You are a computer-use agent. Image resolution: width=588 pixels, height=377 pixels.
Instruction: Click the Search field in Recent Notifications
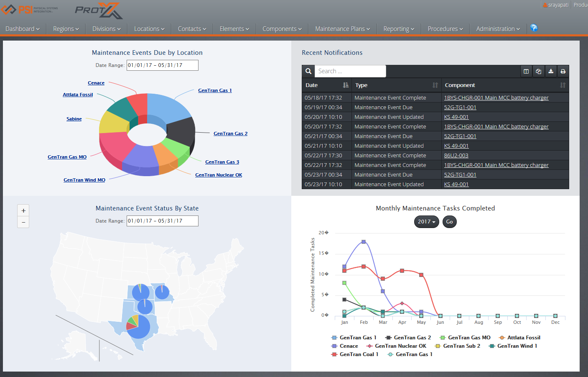click(350, 71)
